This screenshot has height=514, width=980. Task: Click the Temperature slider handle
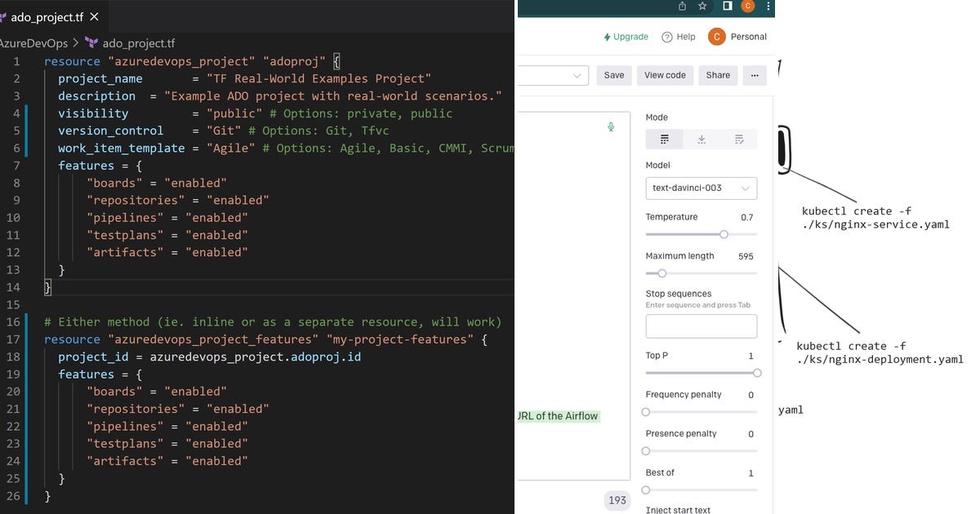724,234
